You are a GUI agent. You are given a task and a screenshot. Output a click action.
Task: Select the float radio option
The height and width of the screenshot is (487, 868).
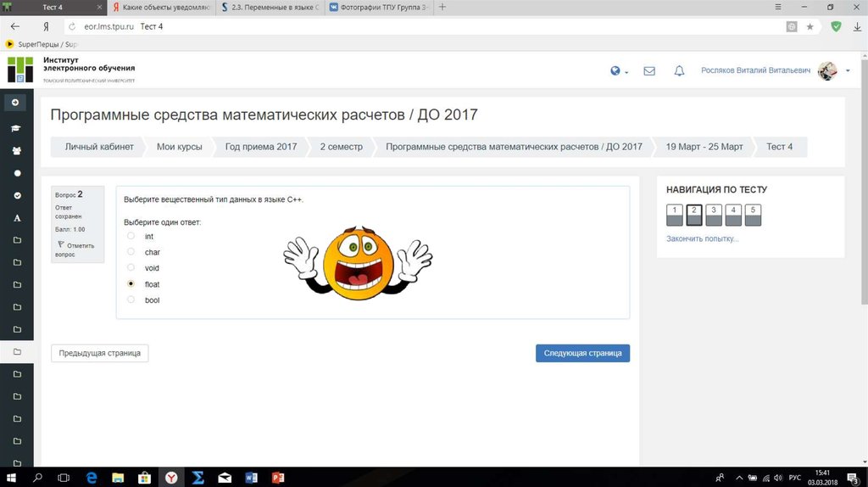(x=131, y=283)
